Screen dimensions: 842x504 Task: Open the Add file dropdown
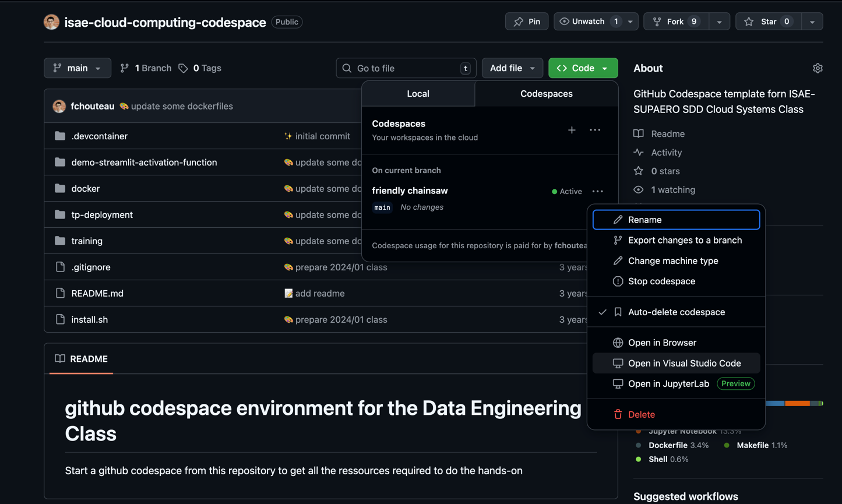click(512, 68)
